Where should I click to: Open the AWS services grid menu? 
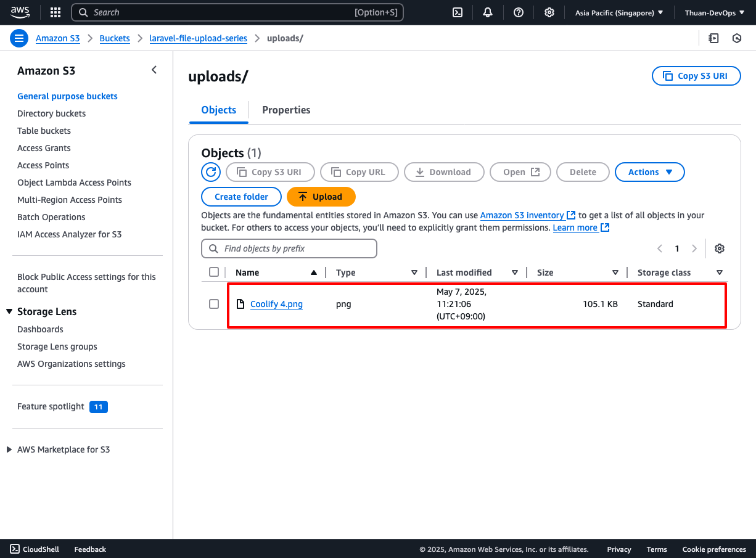55,12
